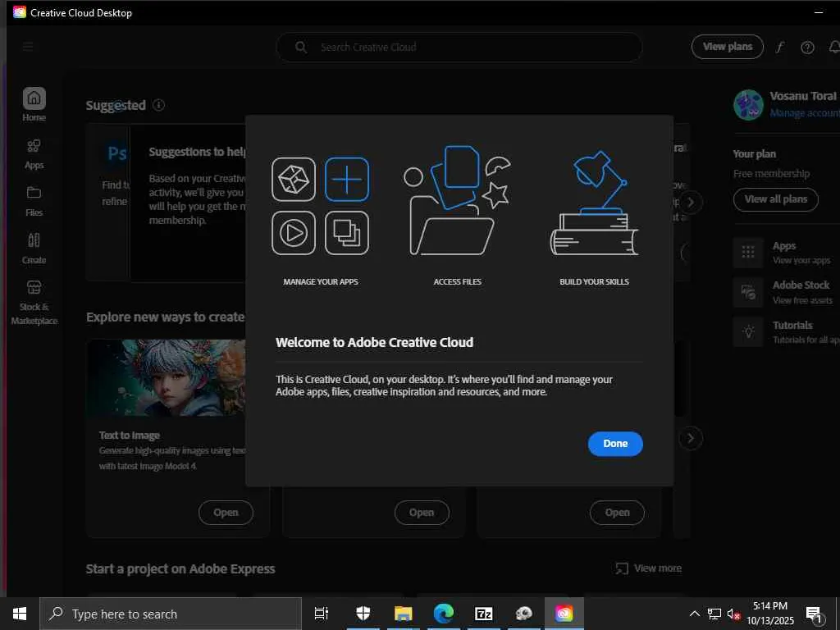
Task: Click Open on the right explore card
Action: click(617, 513)
